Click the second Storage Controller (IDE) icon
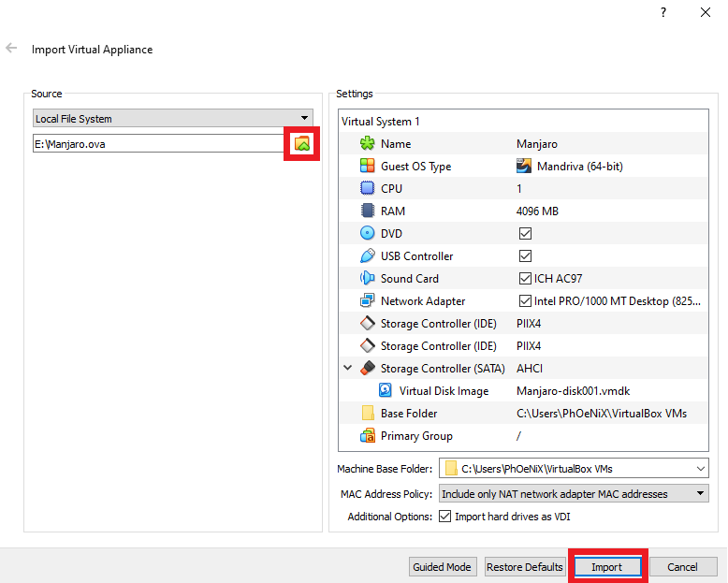This screenshot has height=583, width=728. click(367, 345)
